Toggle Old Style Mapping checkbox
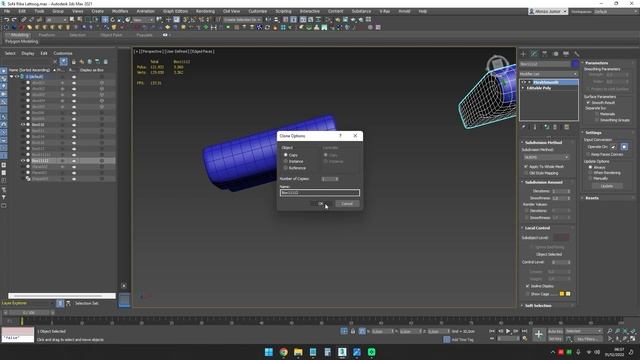This screenshot has height=360, width=640. tap(526, 173)
